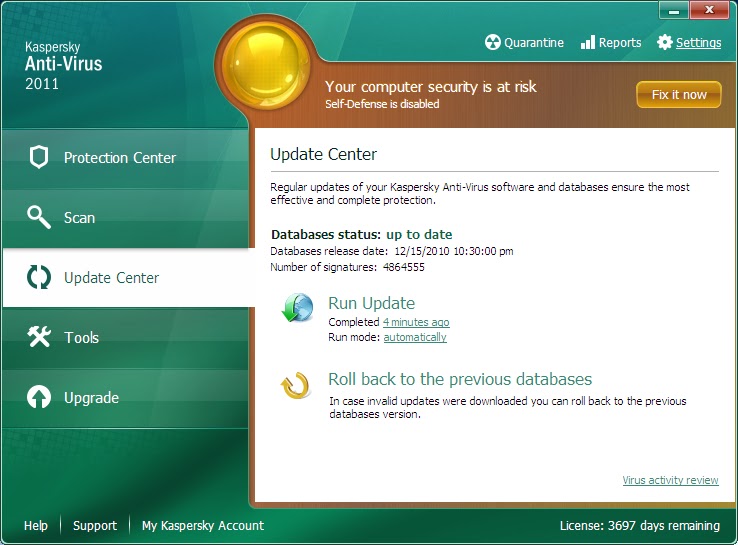Click Help in the bottom bar

point(36,525)
